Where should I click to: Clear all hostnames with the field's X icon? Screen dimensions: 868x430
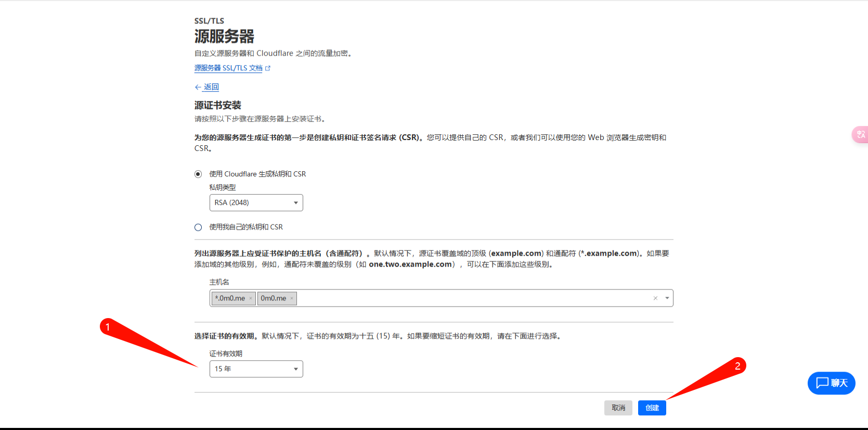click(x=655, y=298)
